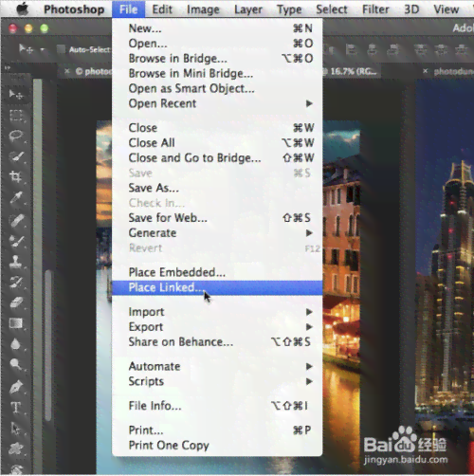Choose Print One Copy
Viewport: 474px width, 476px height.
[217, 446]
